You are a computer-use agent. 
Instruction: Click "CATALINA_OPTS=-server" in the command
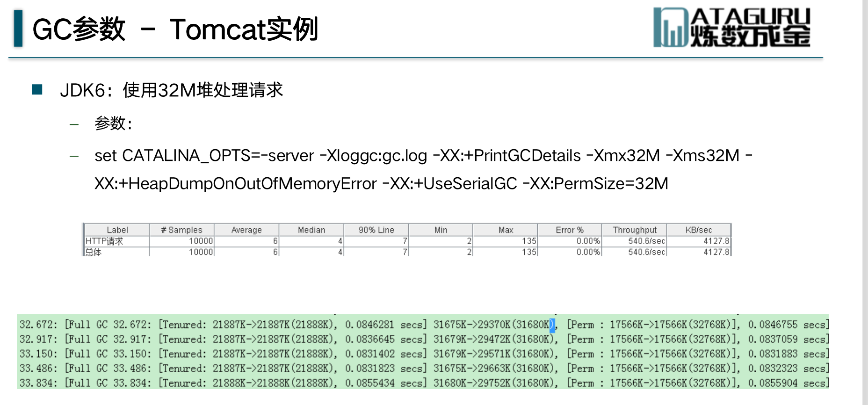click(218, 155)
